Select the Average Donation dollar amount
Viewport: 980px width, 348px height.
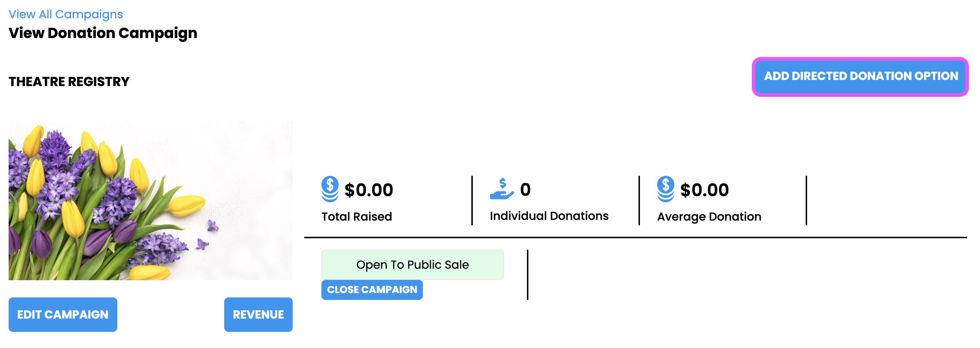click(x=704, y=190)
